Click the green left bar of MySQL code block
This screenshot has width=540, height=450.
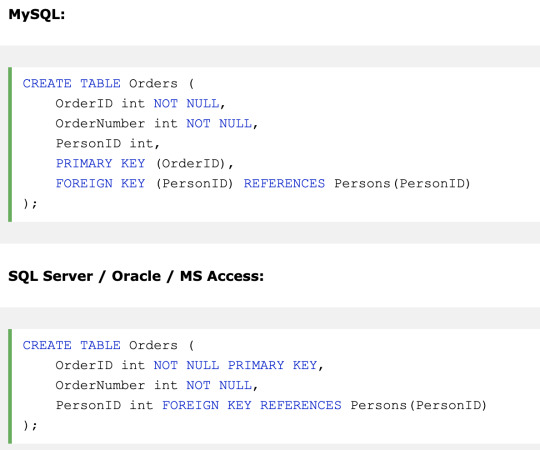pyautogui.click(x=10, y=144)
